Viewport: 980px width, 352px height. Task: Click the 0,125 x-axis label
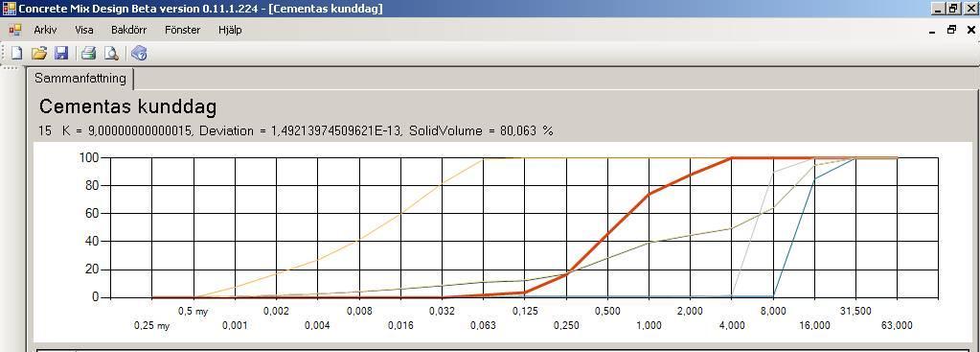pos(525,312)
